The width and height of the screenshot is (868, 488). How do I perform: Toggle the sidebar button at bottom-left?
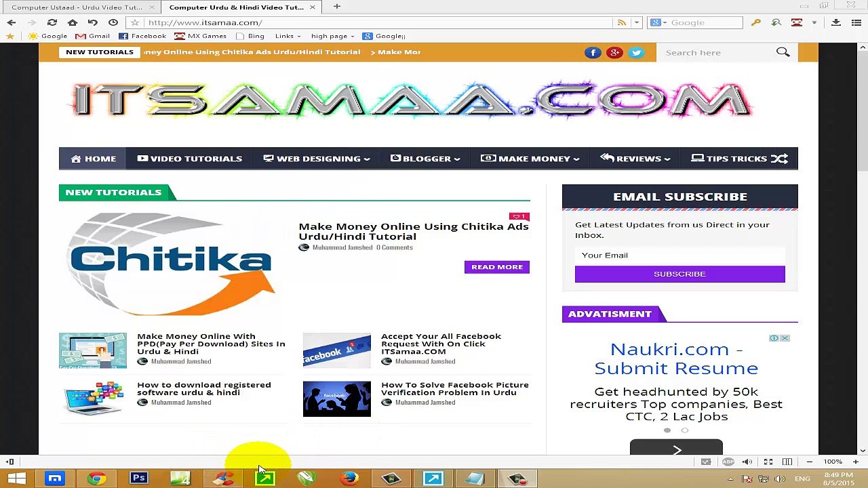point(10,462)
